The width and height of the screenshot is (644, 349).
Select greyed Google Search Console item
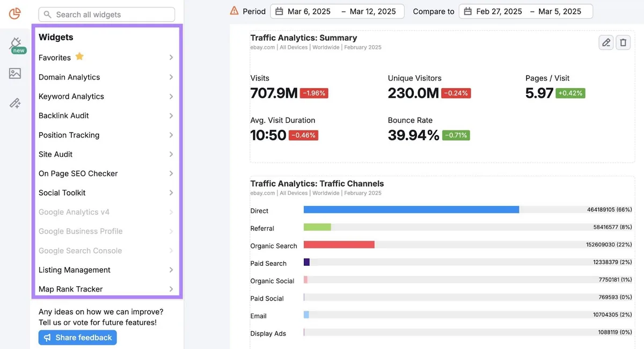pyautogui.click(x=80, y=251)
